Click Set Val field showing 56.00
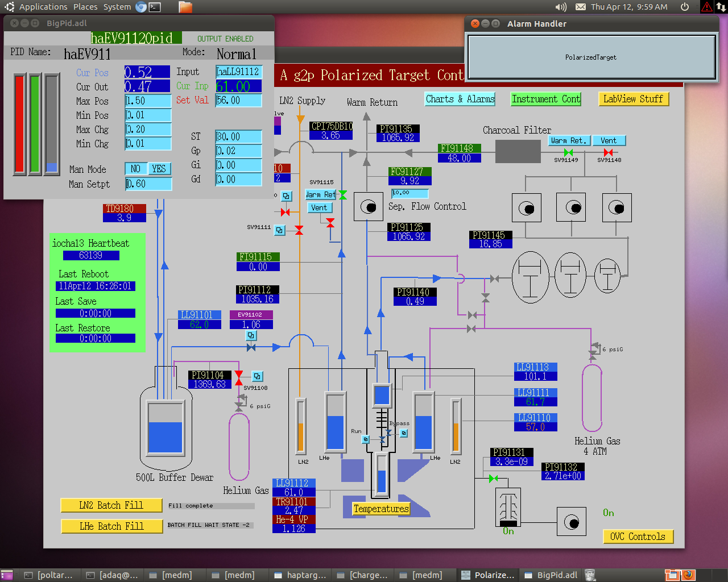Viewport: 728px width, 582px height. [239, 101]
